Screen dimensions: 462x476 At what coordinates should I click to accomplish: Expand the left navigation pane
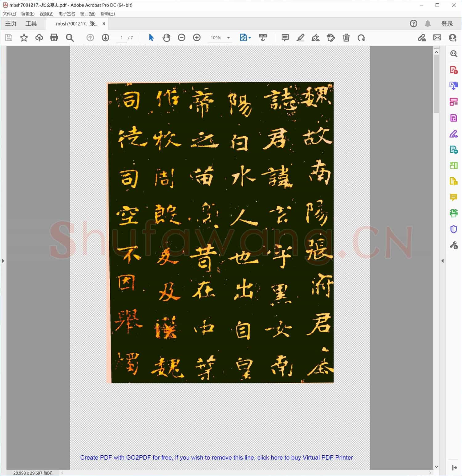tap(3, 261)
